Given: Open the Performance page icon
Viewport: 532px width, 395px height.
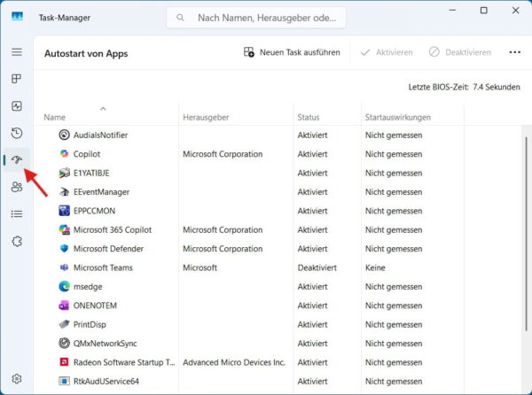Looking at the screenshot, I should coord(17,106).
